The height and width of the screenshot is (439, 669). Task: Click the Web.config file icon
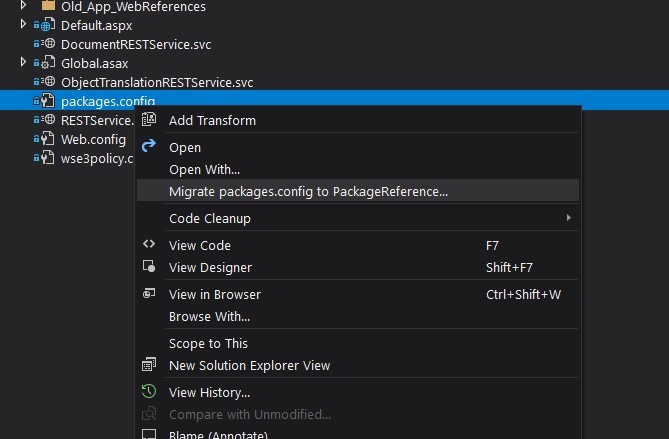(x=48, y=139)
